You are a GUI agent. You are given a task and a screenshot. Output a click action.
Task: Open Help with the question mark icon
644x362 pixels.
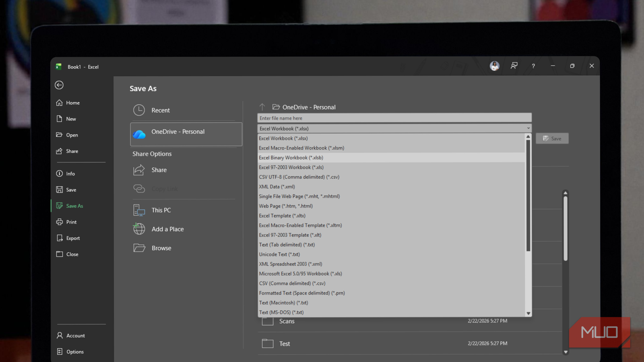click(533, 66)
